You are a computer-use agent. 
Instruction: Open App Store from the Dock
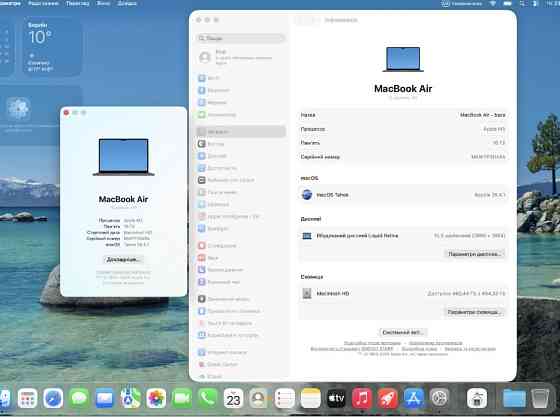pos(413,398)
